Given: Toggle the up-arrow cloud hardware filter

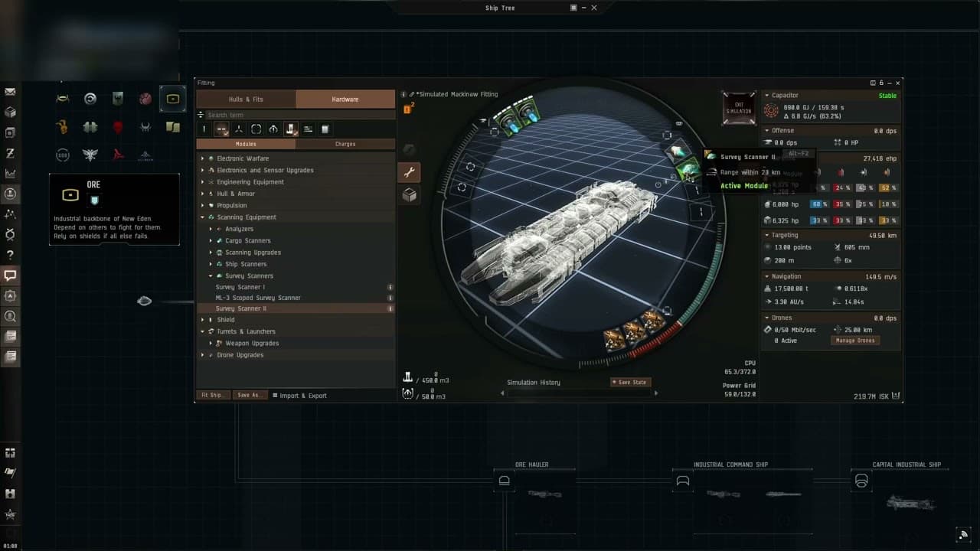Looking at the screenshot, I should pos(273,129).
